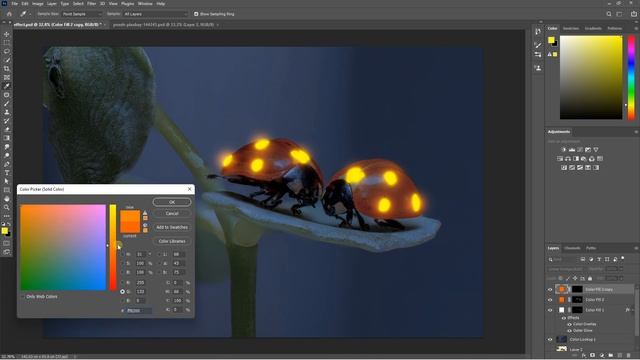Image resolution: width=640 pixels, height=360 pixels.
Task: Add a Black & White adjustment
Action: [576, 159]
